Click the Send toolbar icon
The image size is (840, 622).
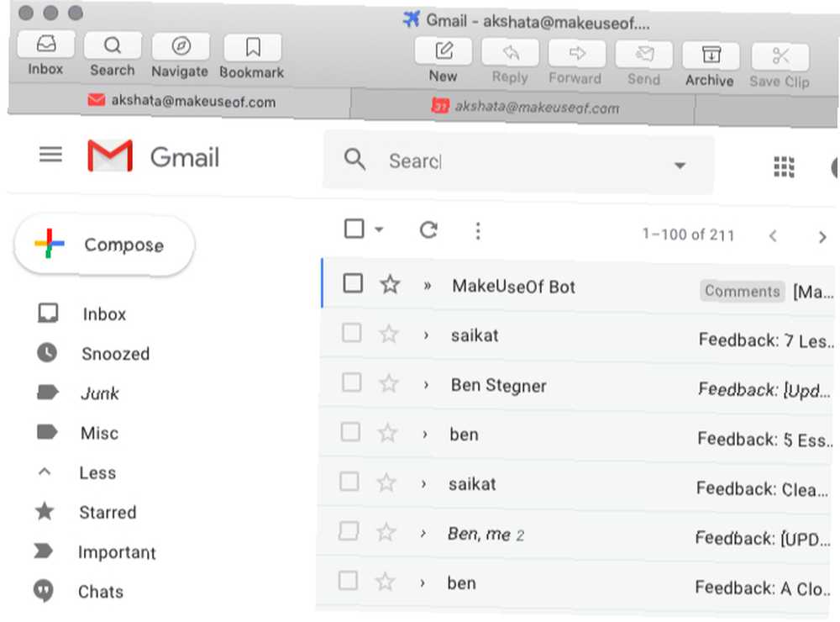(644, 55)
